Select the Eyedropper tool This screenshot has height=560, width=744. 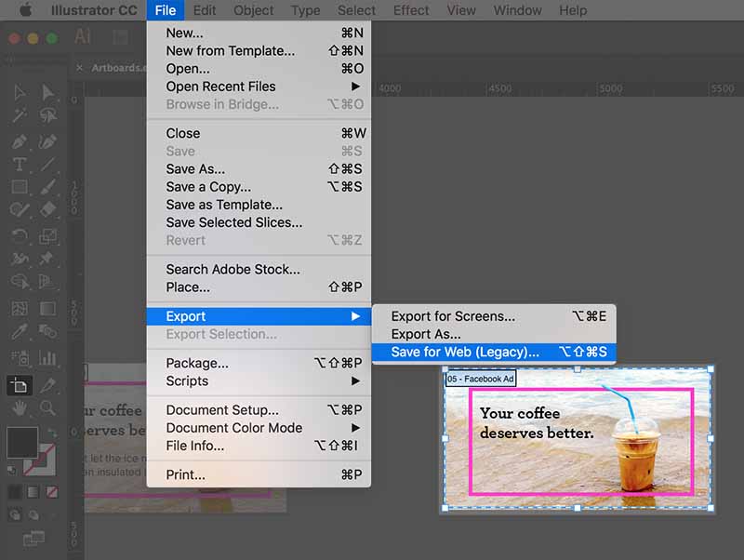tap(19, 332)
